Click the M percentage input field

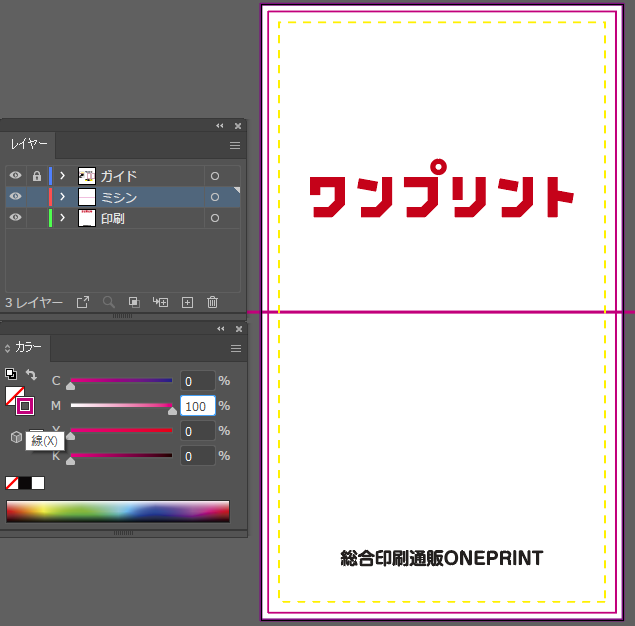tap(197, 406)
